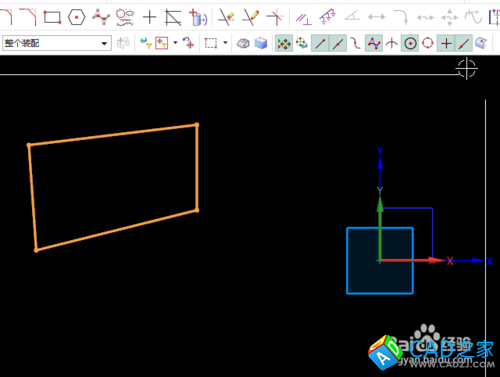Choose the Chamfer tool

[28, 17]
